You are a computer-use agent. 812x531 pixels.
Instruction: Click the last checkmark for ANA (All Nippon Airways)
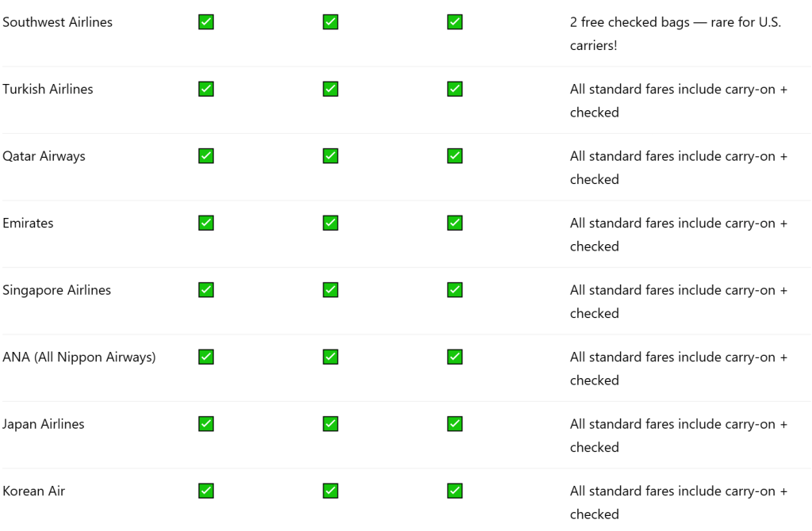[455, 357]
